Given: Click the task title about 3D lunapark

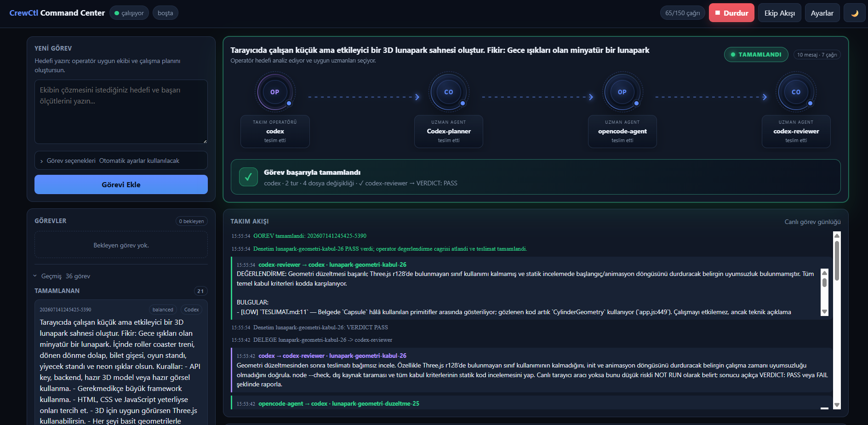Looking at the screenshot, I should coord(440,50).
